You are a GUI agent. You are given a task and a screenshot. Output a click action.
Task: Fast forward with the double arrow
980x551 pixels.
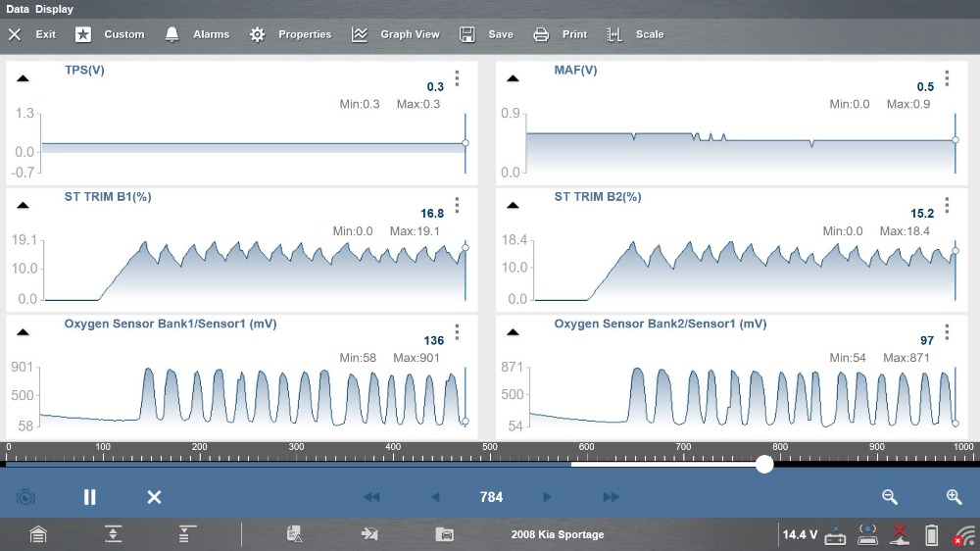[611, 497]
